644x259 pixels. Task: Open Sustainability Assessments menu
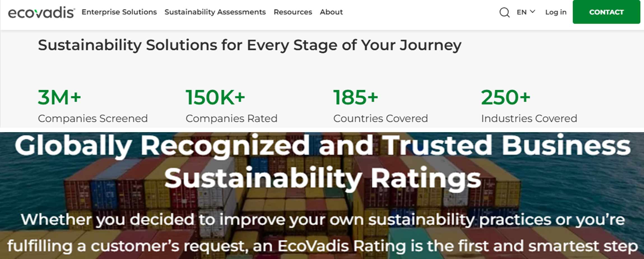coord(215,12)
